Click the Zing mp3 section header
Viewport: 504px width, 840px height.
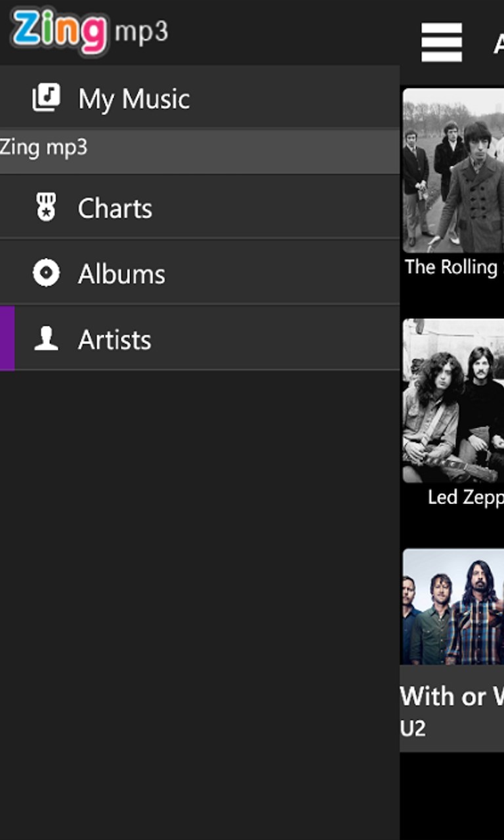[43, 148]
